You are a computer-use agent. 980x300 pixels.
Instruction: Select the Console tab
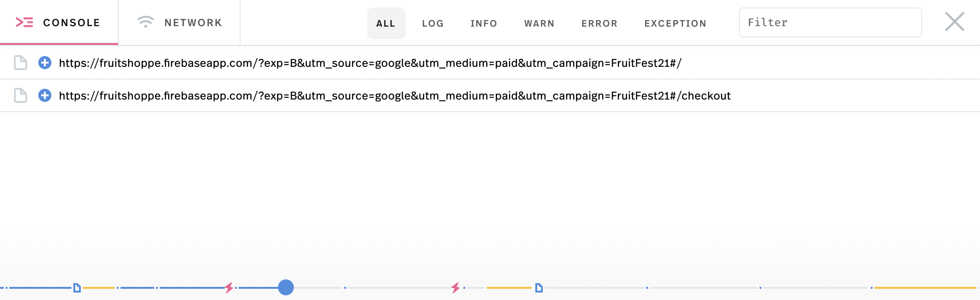coord(59,22)
